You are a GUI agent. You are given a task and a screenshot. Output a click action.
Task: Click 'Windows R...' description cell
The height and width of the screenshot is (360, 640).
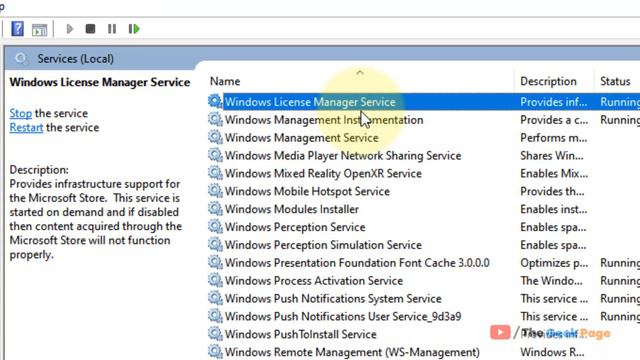[552, 352]
